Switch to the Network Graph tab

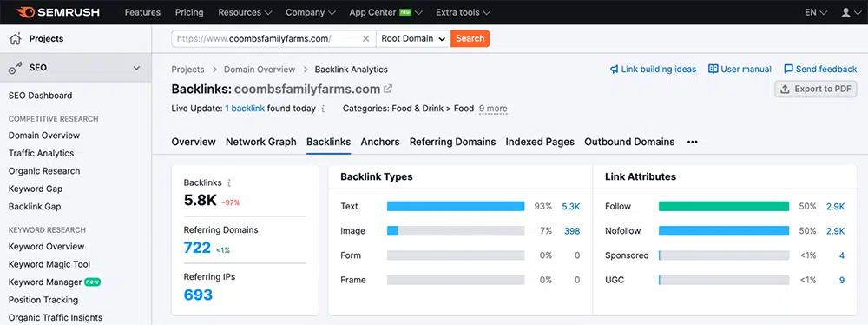(260, 142)
